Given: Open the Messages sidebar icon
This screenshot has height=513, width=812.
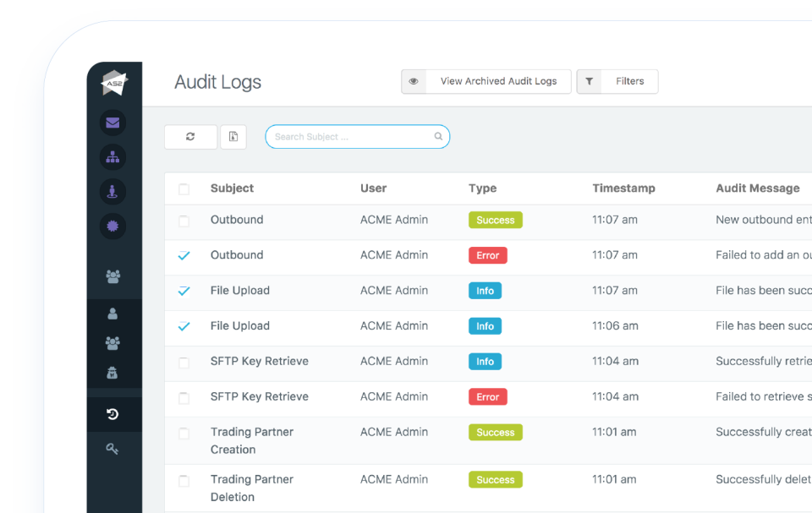Looking at the screenshot, I should point(112,123).
